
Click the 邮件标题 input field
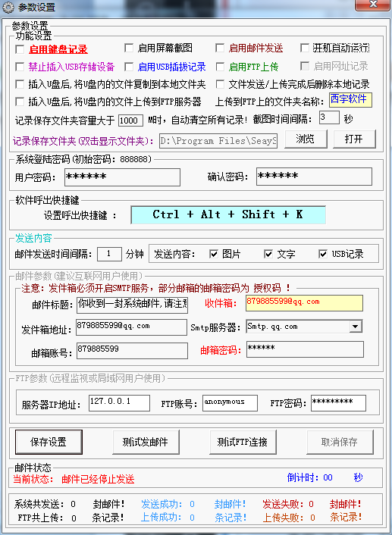(132, 305)
